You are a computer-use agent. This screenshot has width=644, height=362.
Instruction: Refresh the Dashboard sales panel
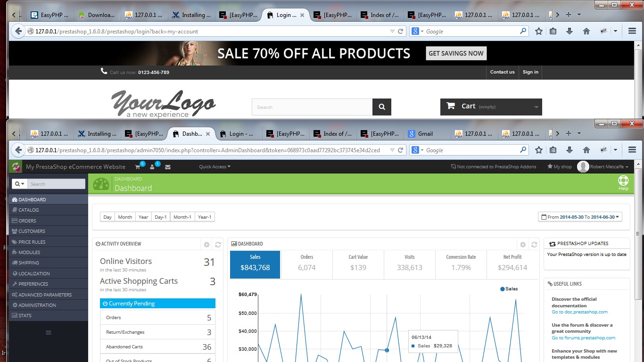coord(534,245)
